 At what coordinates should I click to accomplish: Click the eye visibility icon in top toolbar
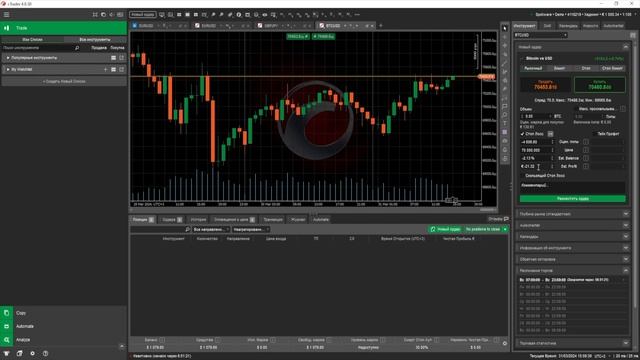[264, 15]
